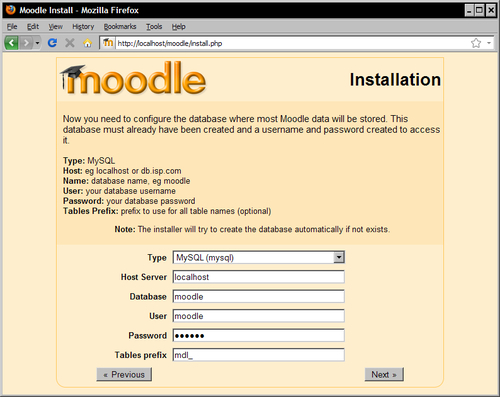Click the stop loading X icon

coord(70,43)
